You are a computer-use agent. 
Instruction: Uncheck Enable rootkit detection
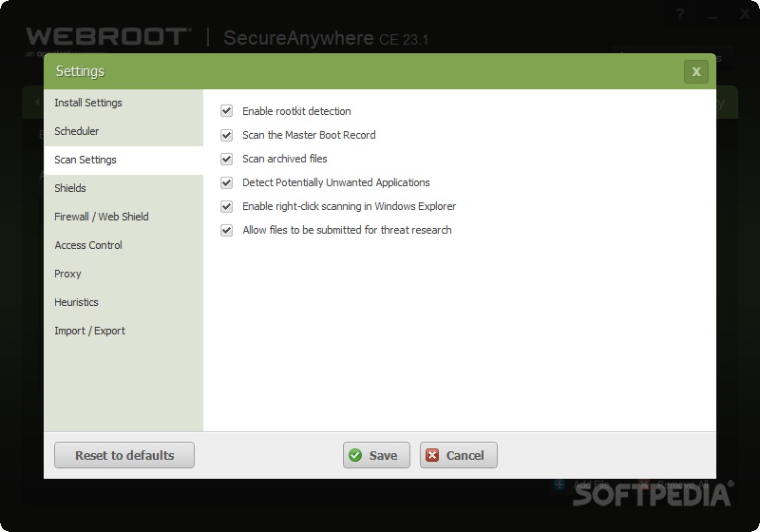point(226,111)
